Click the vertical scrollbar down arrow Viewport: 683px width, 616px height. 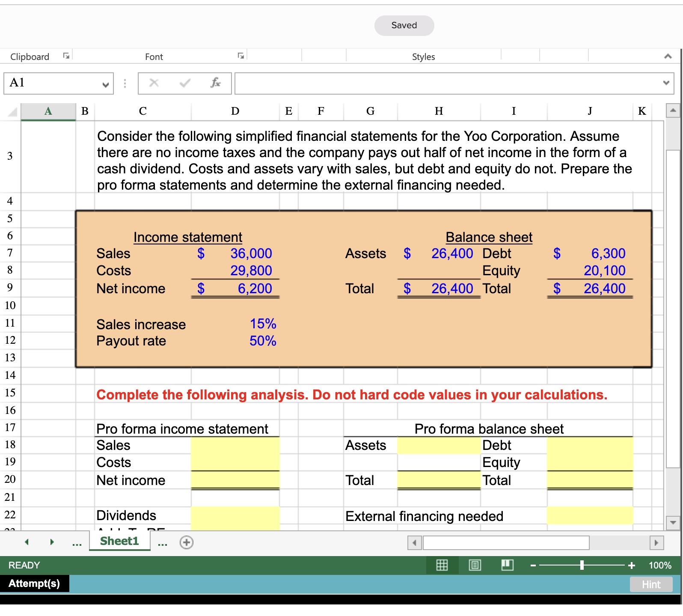click(x=673, y=522)
